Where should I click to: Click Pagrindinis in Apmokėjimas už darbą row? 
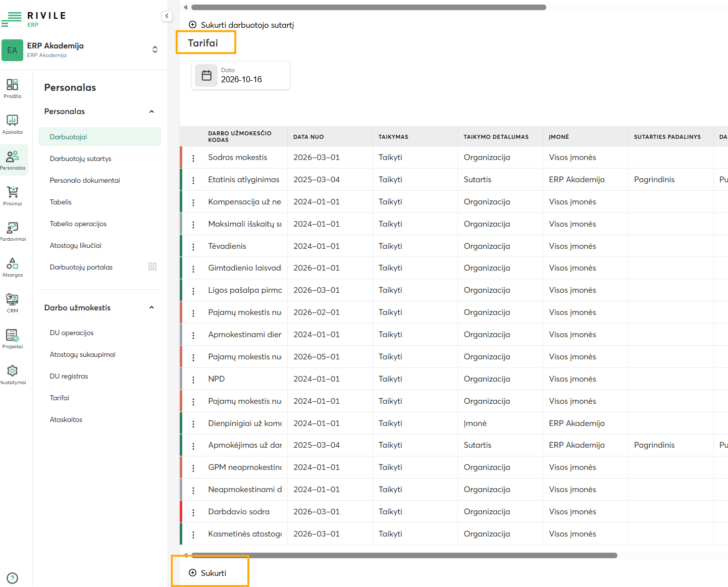(654, 445)
